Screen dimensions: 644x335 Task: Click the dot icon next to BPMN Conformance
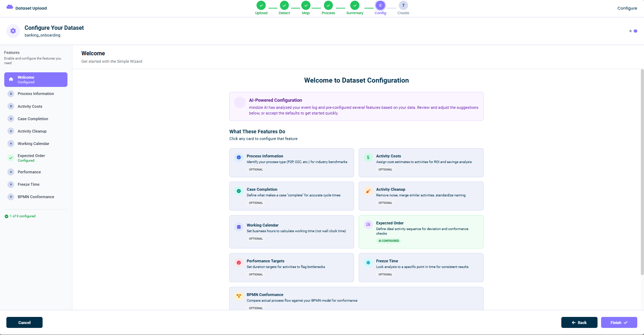(11, 197)
